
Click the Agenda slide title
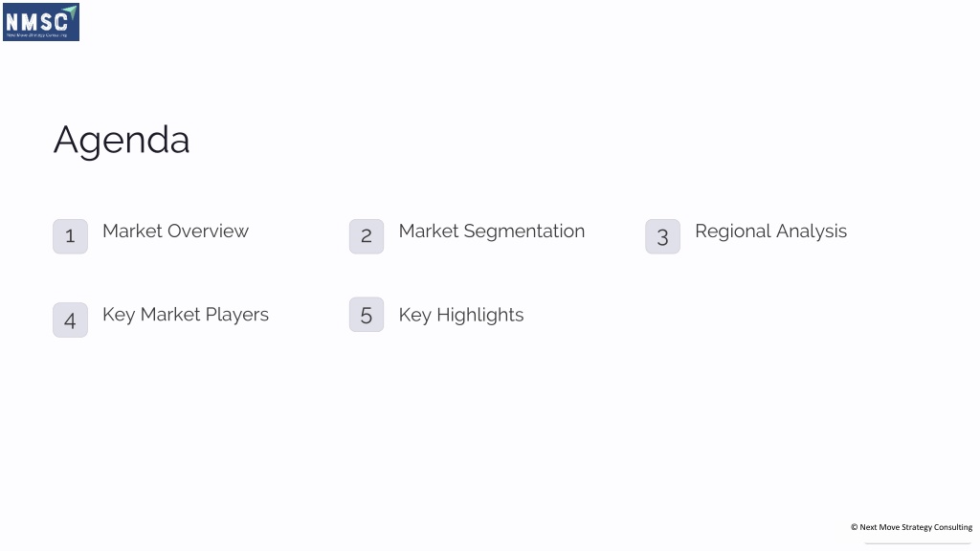click(x=122, y=141)
